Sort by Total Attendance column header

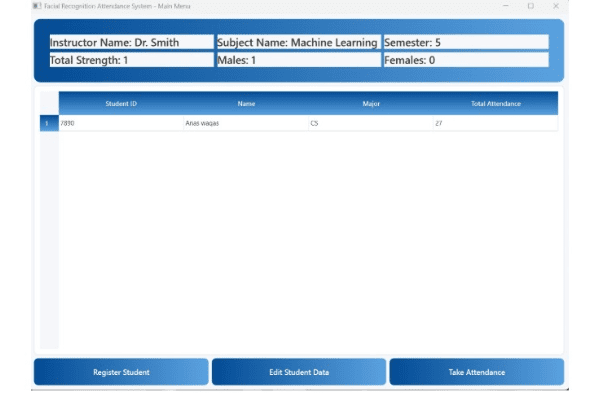pyautogui.click(x=496, y=104)
